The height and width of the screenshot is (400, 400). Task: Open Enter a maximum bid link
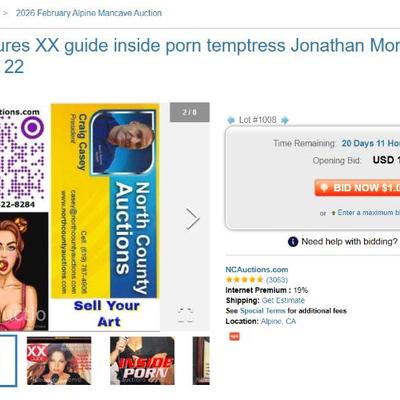[368, 213]
